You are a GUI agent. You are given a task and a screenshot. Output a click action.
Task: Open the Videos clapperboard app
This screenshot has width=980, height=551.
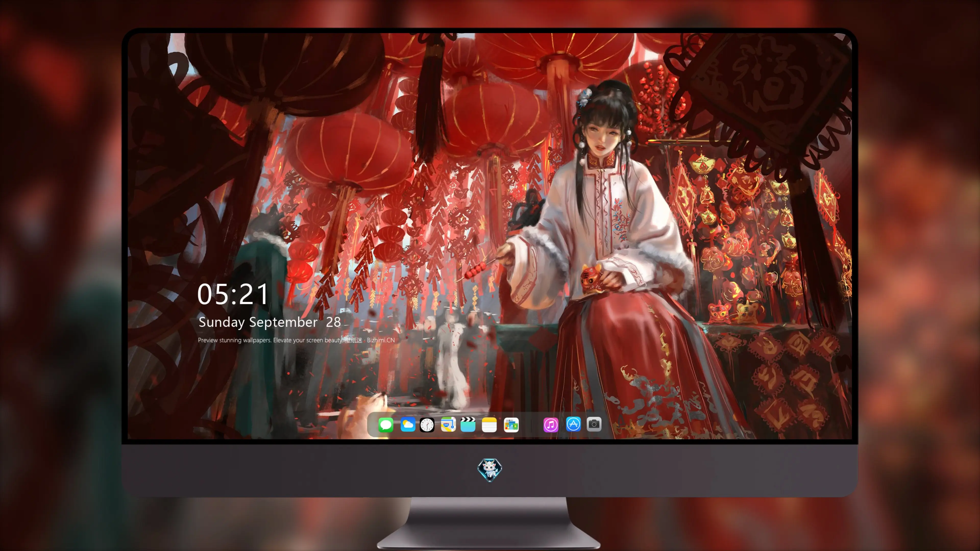(x=468, y=424)
